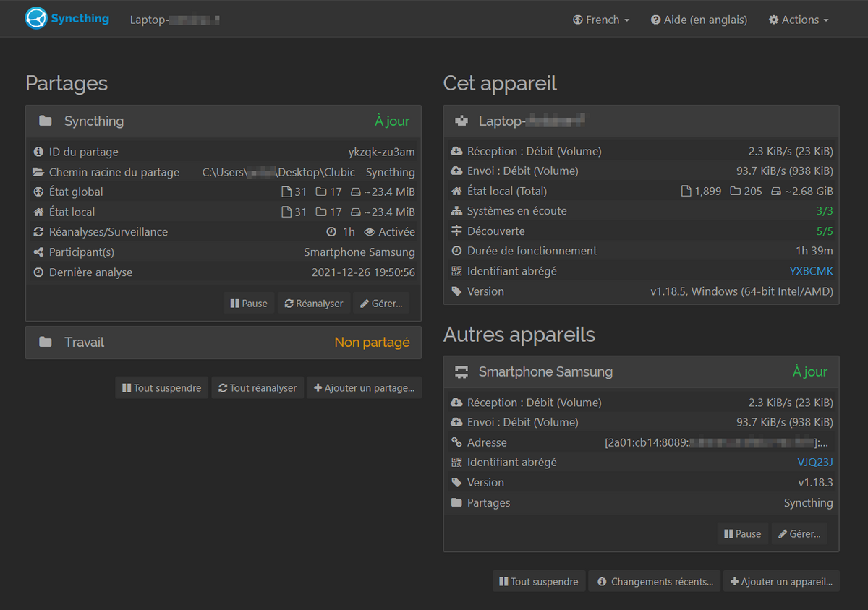
Task: Collapse the Syncthing share panel header
Action: pos(224,121)
